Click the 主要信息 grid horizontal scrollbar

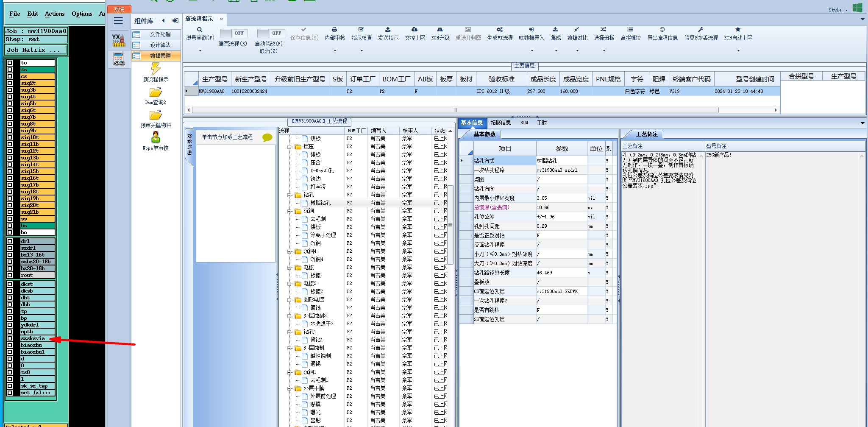click(456, 110)
